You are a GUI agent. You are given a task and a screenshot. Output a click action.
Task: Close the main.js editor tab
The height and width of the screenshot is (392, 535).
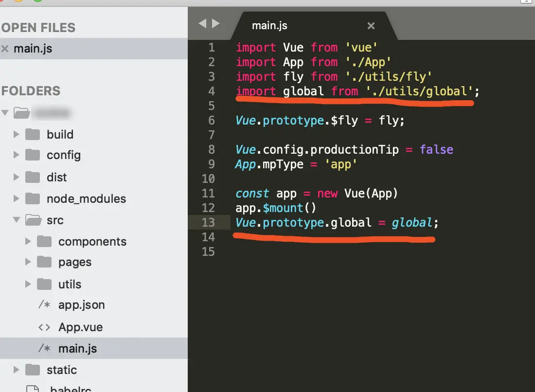371,26
